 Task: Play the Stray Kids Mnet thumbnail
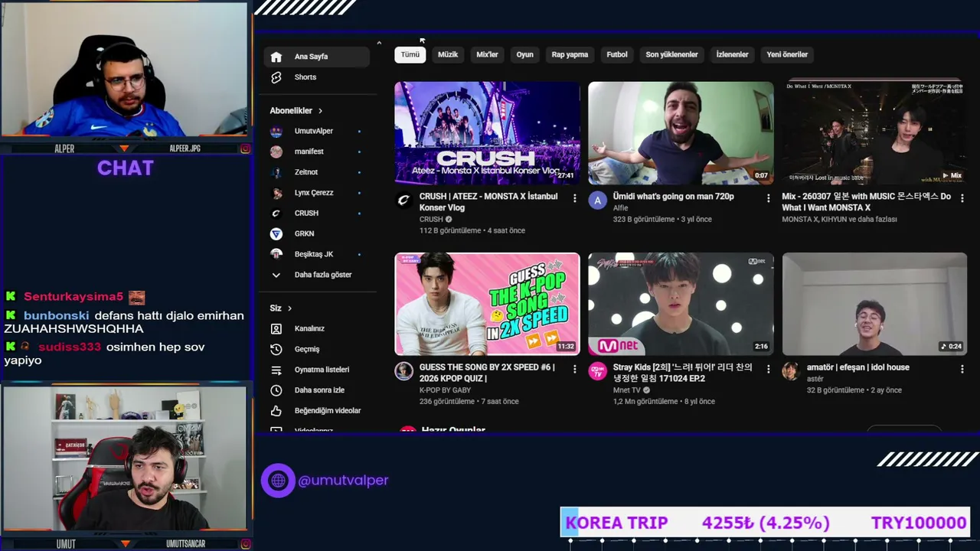point(681,304)
